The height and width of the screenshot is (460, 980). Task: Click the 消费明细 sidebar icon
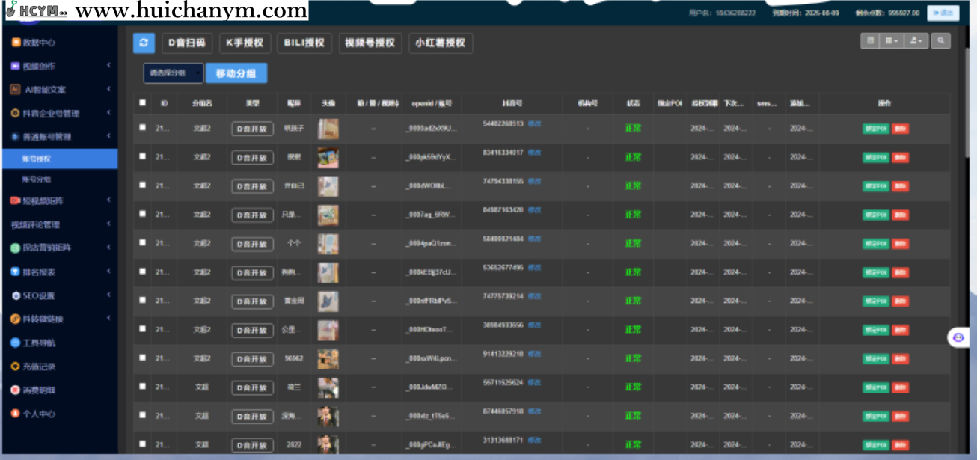(15, 390)
